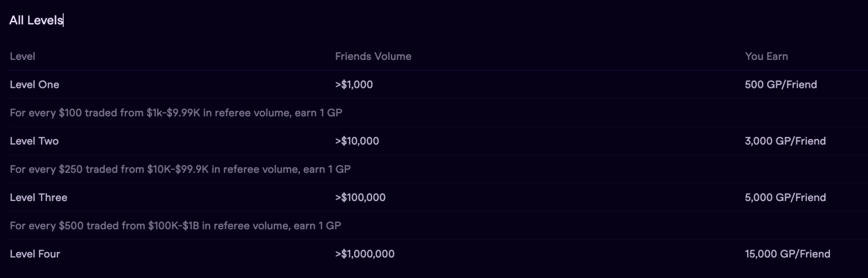Click the >$1,000 volume value
This screenshot has width=868, height=278.
[354, 85]
